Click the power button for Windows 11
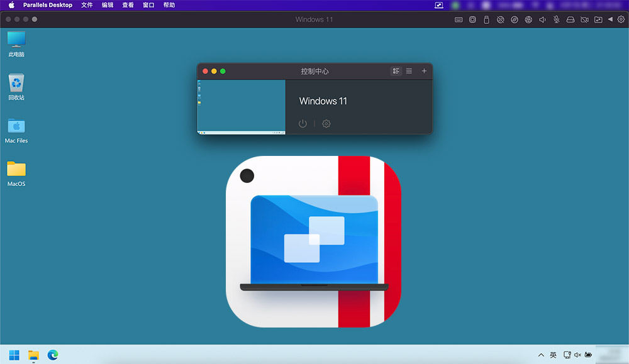 [x=303, y=123]
